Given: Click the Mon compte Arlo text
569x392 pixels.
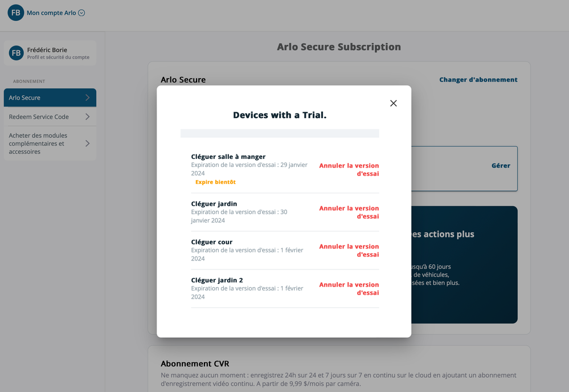Looking at the screenshot, I should point(51,13).
